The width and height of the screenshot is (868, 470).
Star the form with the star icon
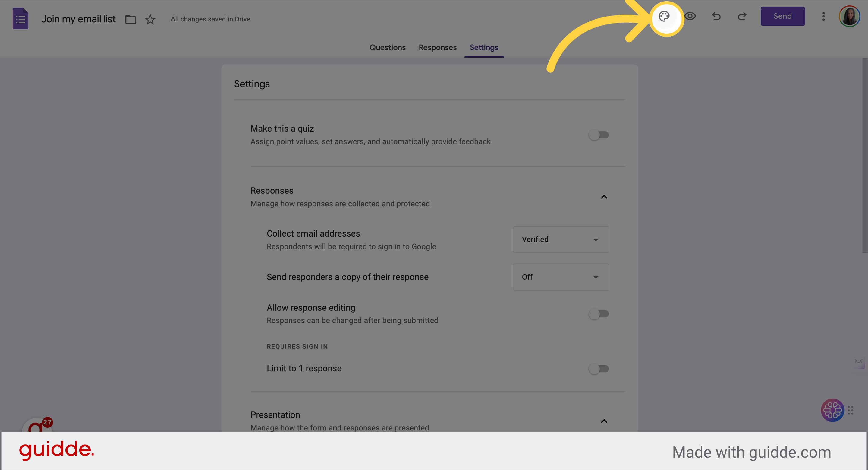[x=150, y=19]
